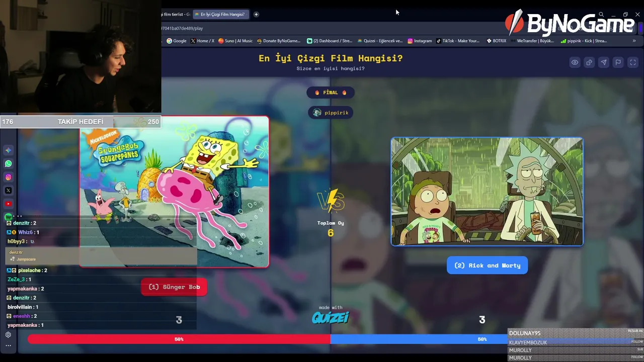The width and height of the screenshot is (644, 362).
Task: Open the pippirik Kick bookmark
Action: 584,41
